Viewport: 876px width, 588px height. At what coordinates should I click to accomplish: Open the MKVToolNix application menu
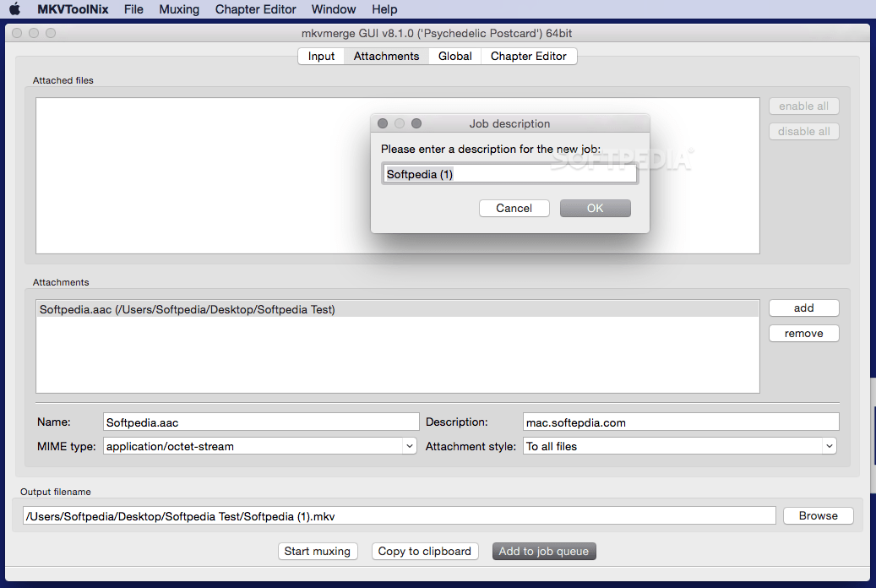coord(73,9)
